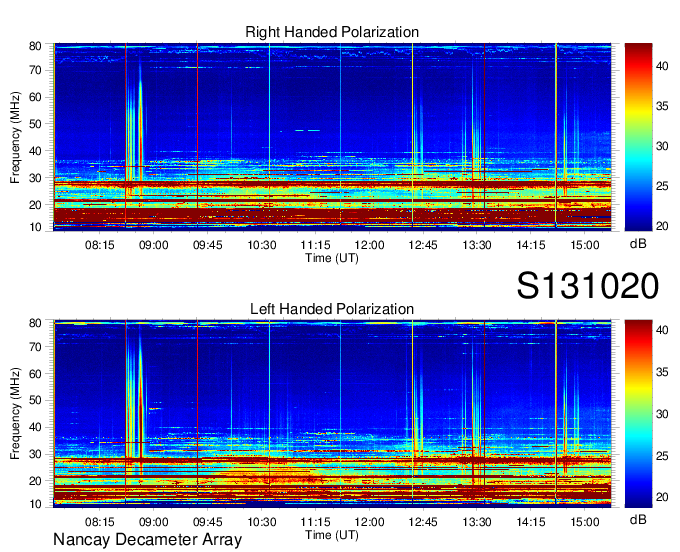The image size is (680, 552).
Task: Click "Frequency (MHz)" label of left-handed plot
Action: (15, 414)
